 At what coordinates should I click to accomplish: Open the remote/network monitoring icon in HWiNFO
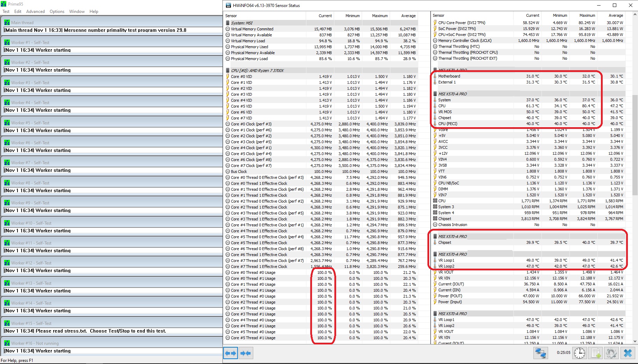point(541,353)
